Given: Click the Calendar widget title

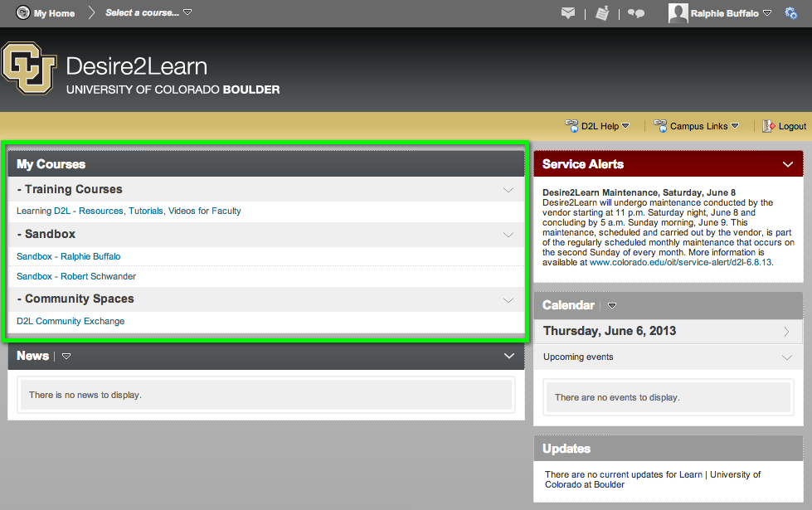Looking at the screenshot, I should [x=568, y=305].
